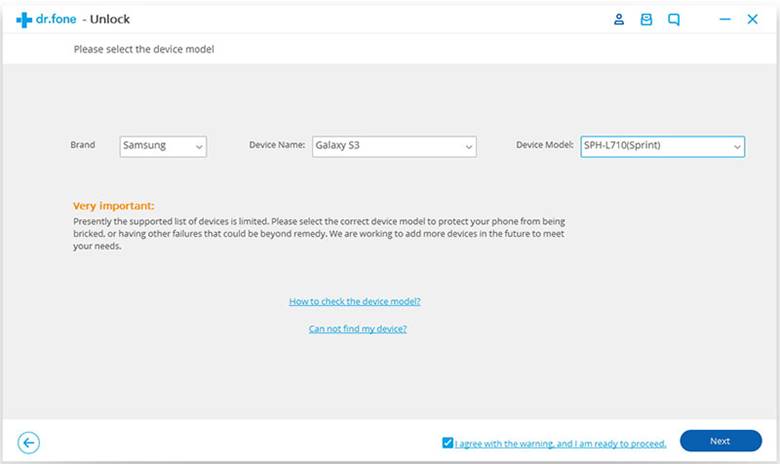Image resolution: width=780 pixels, height=464 pixels.
Task: Go back using the circled arrow icon
Action: click(29, 442)
